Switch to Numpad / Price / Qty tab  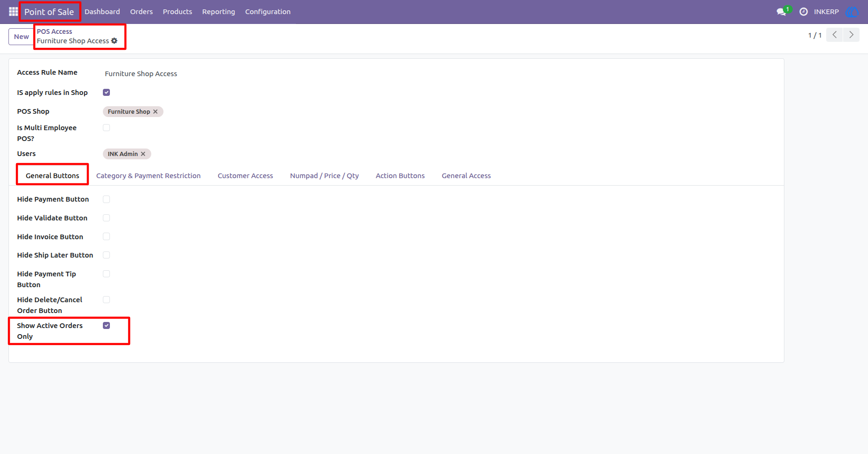click(325, 176)
